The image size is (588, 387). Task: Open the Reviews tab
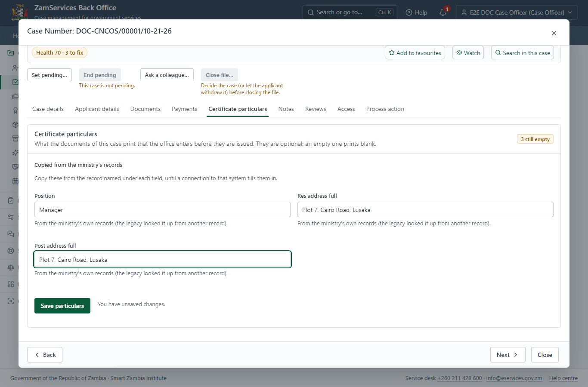(316, 109)
